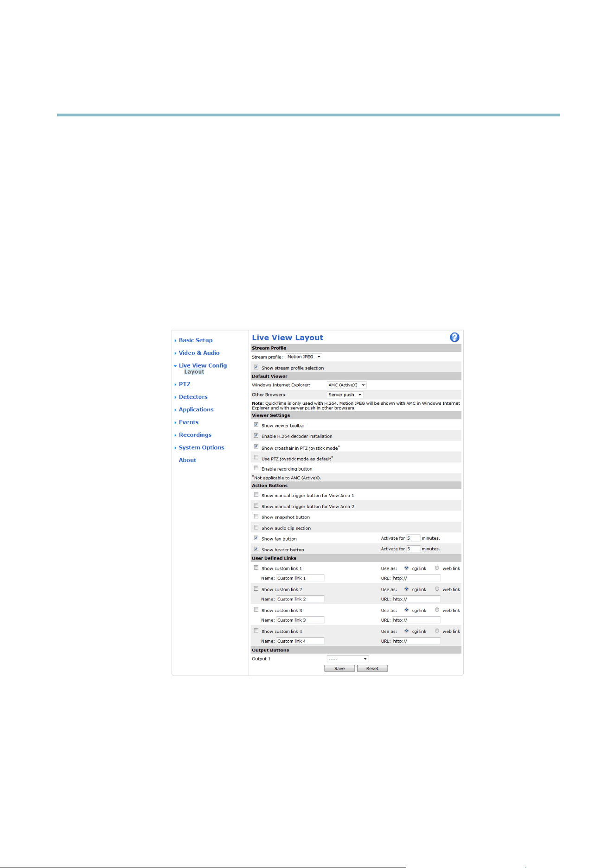The height and width of the screenshot is (868, 614).
Task: Open the Other Browsers Server push dropdown
Action: click(345, 395)
